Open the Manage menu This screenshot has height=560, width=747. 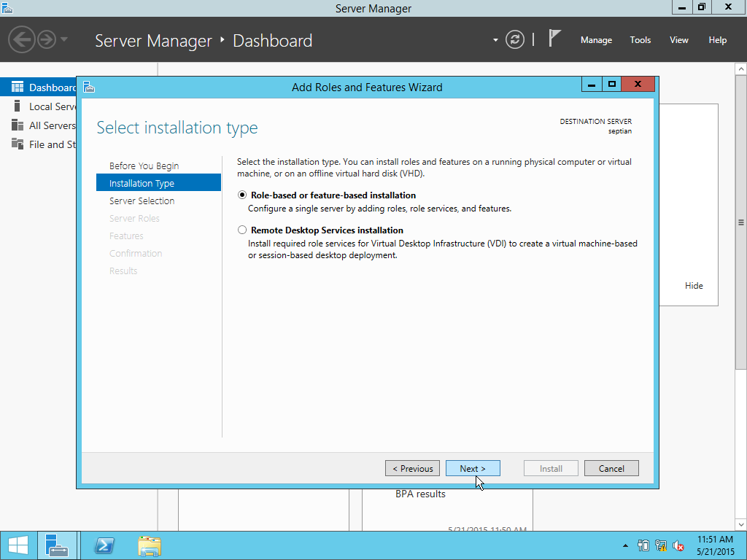(596, 40)
